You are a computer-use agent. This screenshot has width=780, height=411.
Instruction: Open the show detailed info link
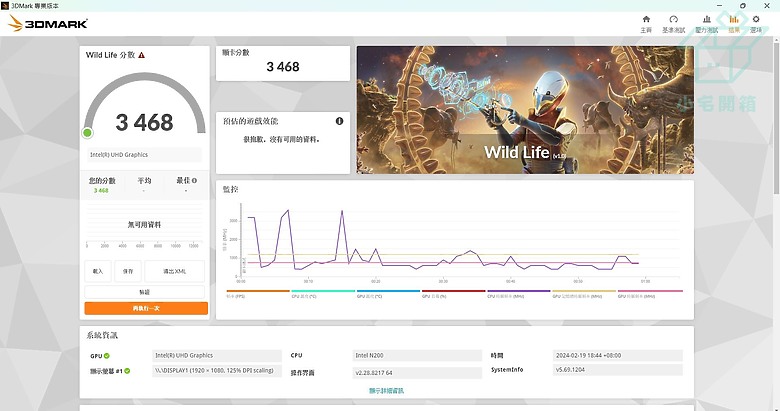click(387, 391)
